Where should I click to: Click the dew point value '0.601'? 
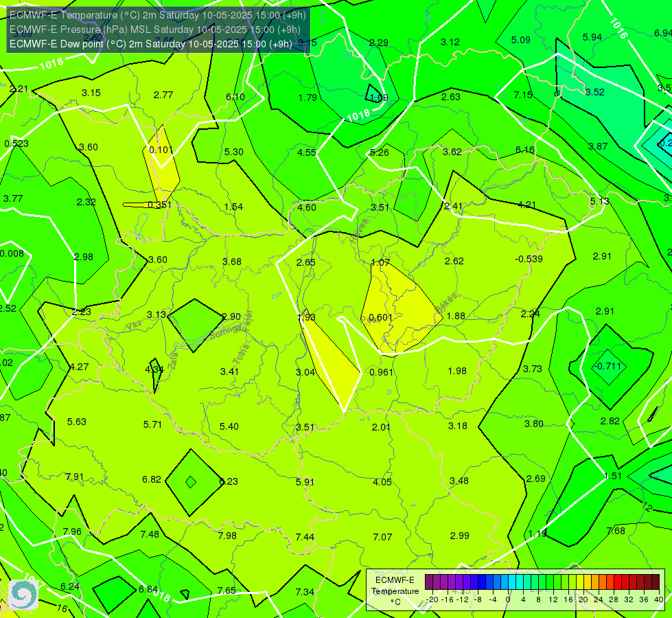pyautogui.click(x=380, y=317)
